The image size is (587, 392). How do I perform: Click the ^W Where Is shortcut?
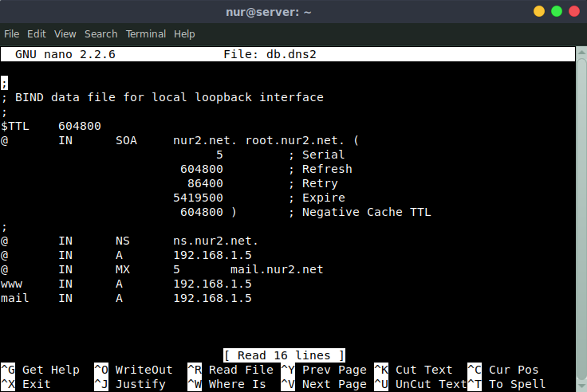[x=227, y=384]
